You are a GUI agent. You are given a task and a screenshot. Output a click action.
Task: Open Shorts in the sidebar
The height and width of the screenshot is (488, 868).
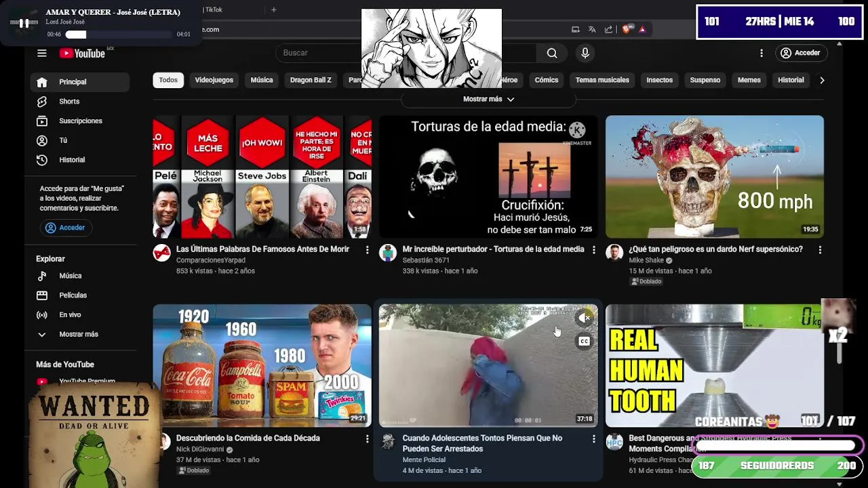[x=80, y=102]
